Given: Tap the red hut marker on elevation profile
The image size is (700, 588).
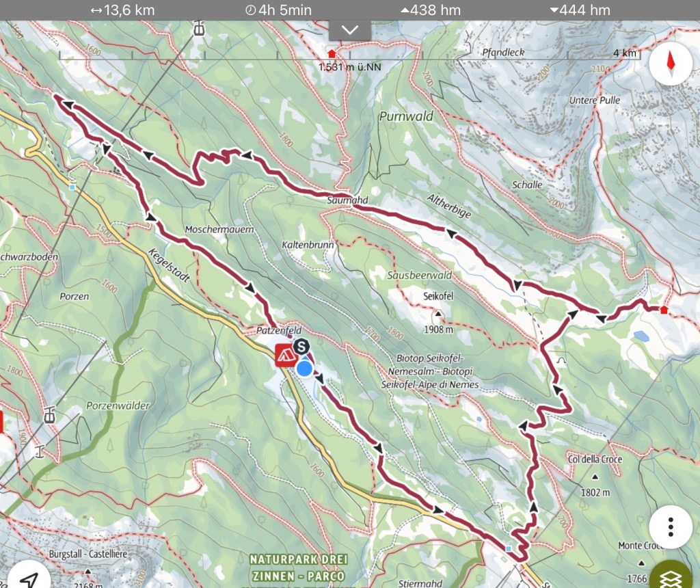Looking at the screenshot, I should click(x=332, y=54).
